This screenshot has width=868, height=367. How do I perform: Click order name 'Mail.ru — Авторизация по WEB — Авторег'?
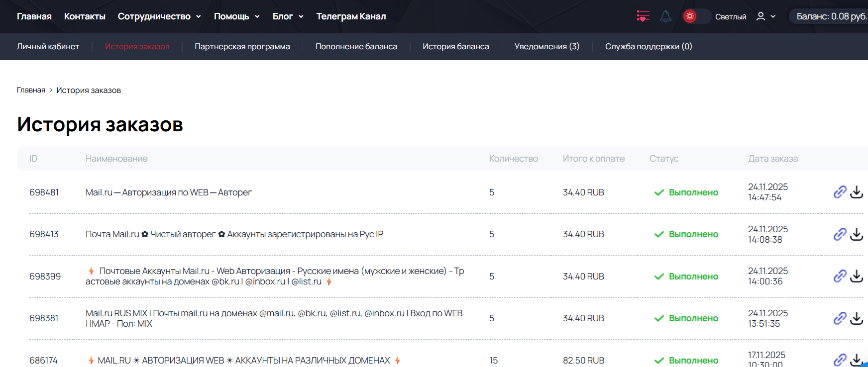point(169,192)
